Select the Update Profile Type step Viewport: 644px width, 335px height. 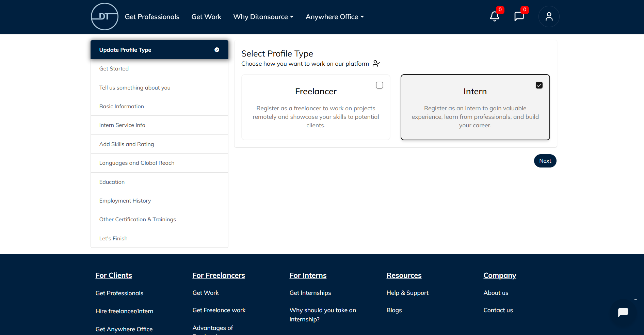159,50
